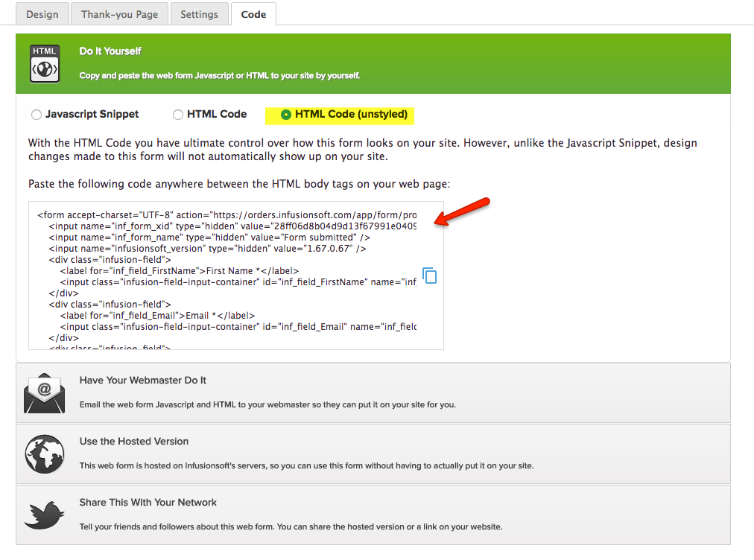
Task: Click the envelope webmaster email icon
Action: pyautogui.click(x=45, y=393)
